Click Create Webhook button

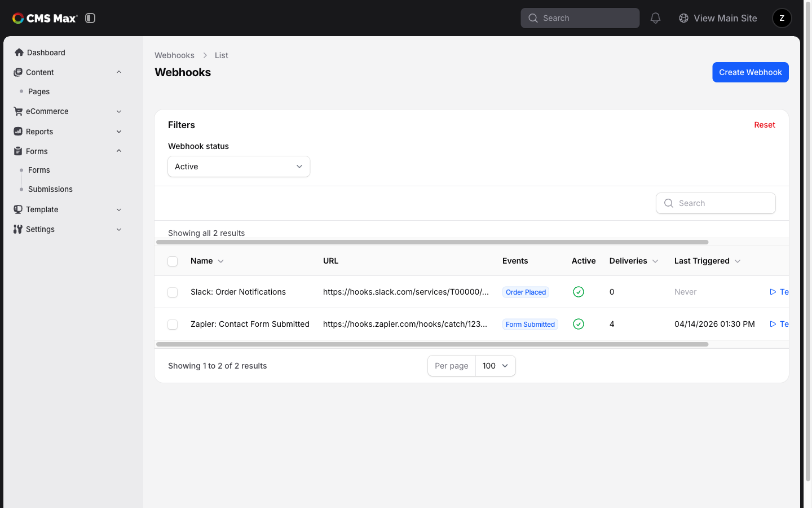751,72
